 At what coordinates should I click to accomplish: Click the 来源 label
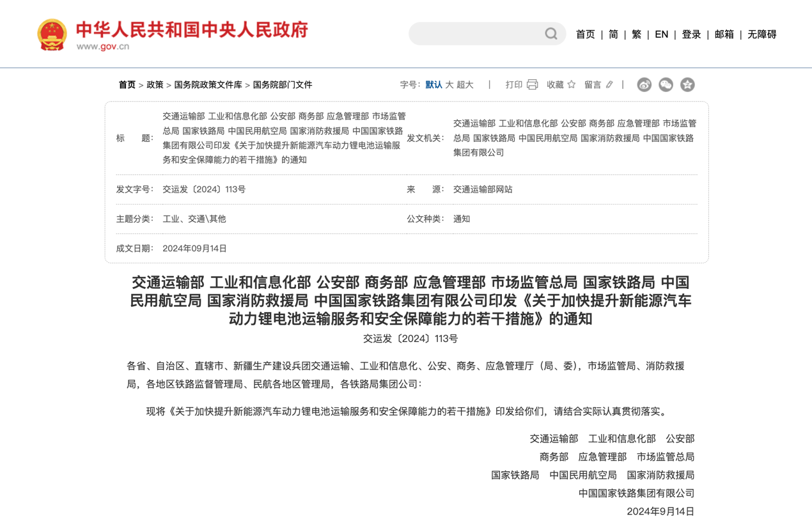[425, 189]
